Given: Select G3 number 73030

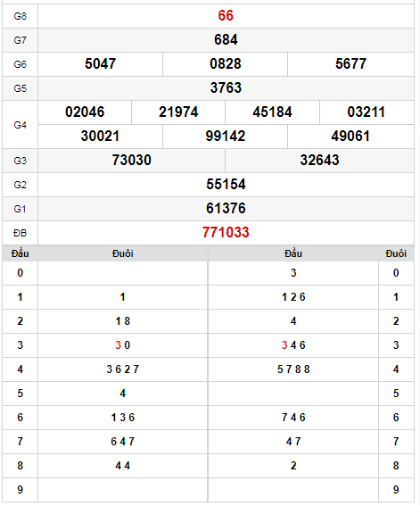Looking at the screenshot, I should (x=131, y=160).
